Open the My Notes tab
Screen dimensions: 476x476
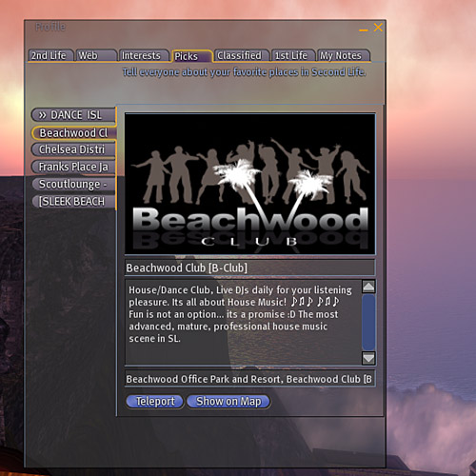point(343,55)
